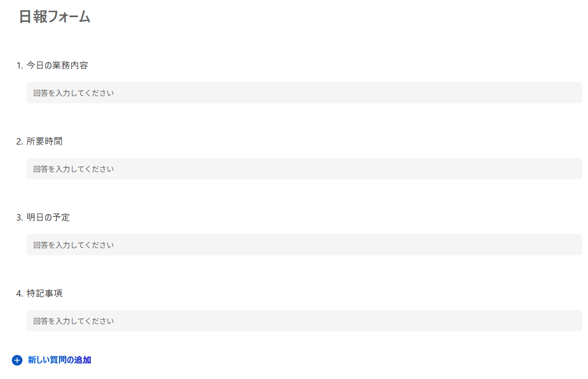Select the form title 日報フォーム
The image size is (588, 379).
tap(55, 17)
